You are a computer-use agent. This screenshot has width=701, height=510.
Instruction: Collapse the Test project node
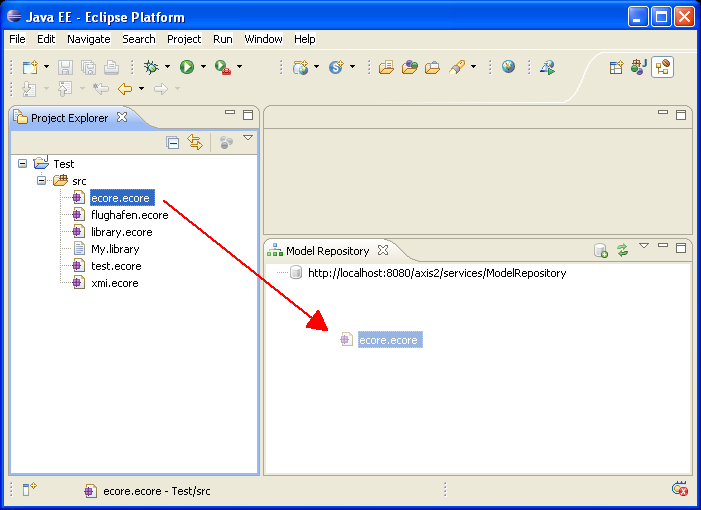coord(22,164)
